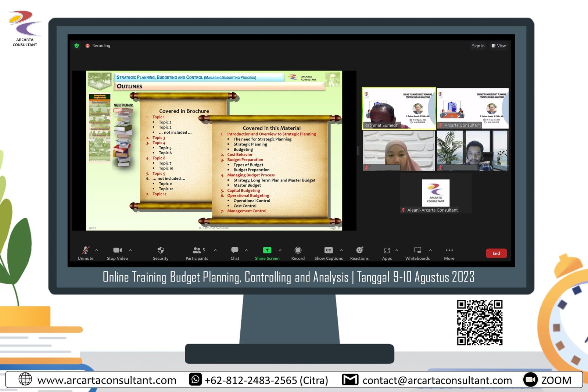588x392 pixels.
Task: Expand video options arrow beside Stop Video
Action: [x=130, y=250]
